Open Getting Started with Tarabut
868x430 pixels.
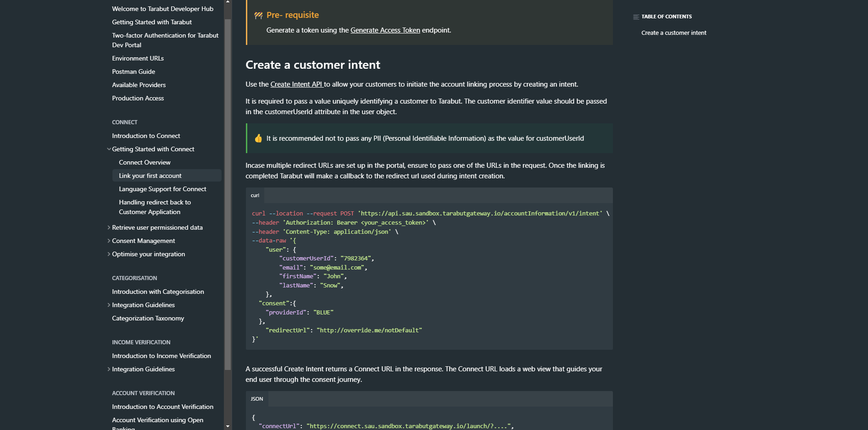[x=152, y=22]
